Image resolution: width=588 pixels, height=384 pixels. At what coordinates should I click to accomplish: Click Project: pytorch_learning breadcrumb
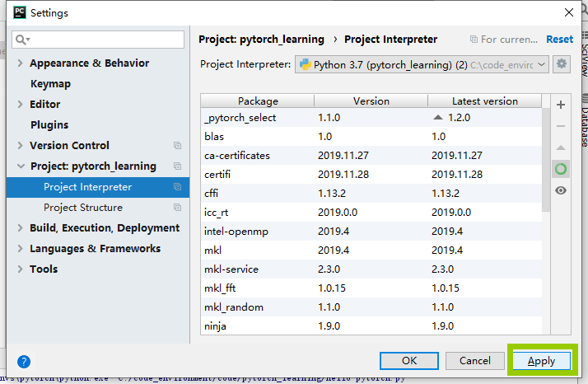(261, 39)
